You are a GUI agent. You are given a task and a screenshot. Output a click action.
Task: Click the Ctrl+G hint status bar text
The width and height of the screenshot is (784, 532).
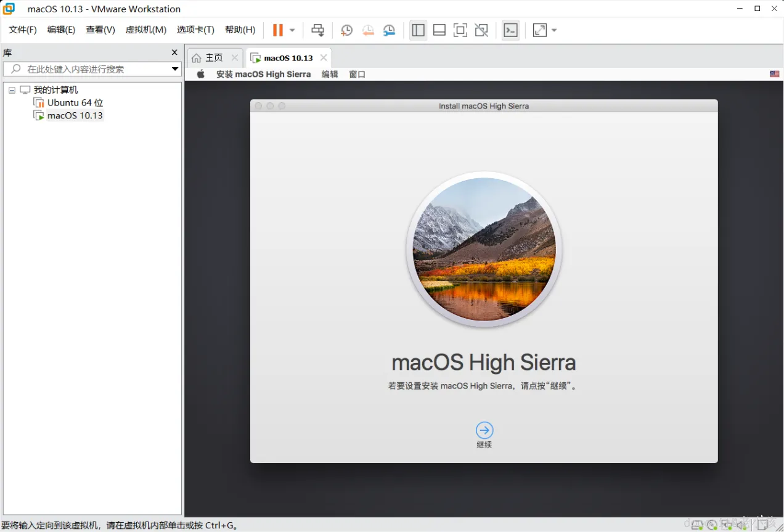click(x=120, y=525)
